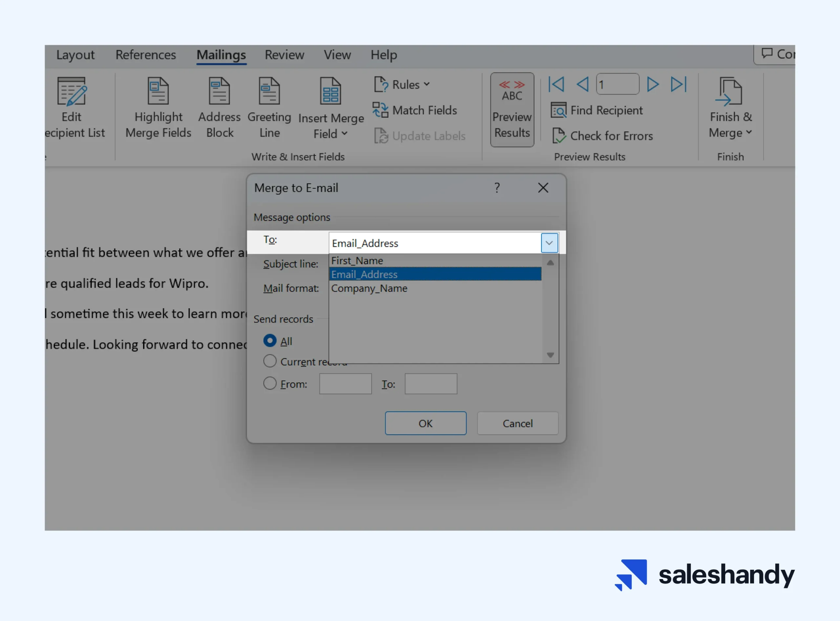840x621 pixels.
Task: Choose Company_Name from the list
Action: (435, 288)
